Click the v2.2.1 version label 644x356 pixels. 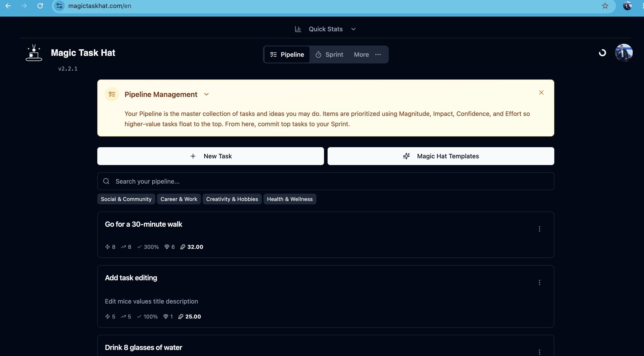pos(68,69)
